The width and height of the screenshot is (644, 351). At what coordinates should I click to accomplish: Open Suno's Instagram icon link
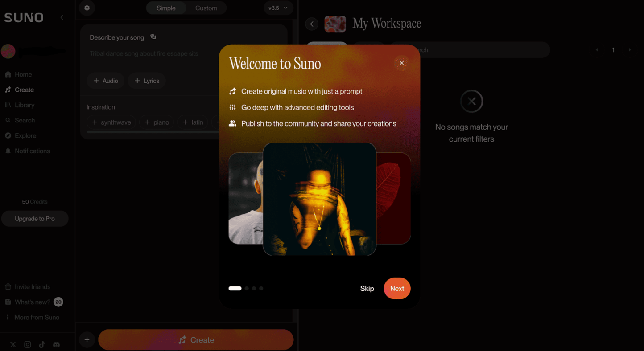click(28, 344)
